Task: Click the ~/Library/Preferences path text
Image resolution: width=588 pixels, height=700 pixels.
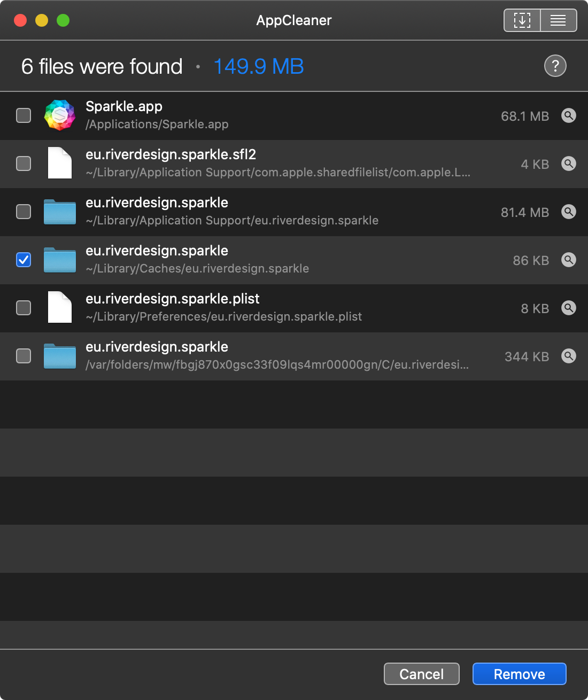Action: (x=224, y=317)
